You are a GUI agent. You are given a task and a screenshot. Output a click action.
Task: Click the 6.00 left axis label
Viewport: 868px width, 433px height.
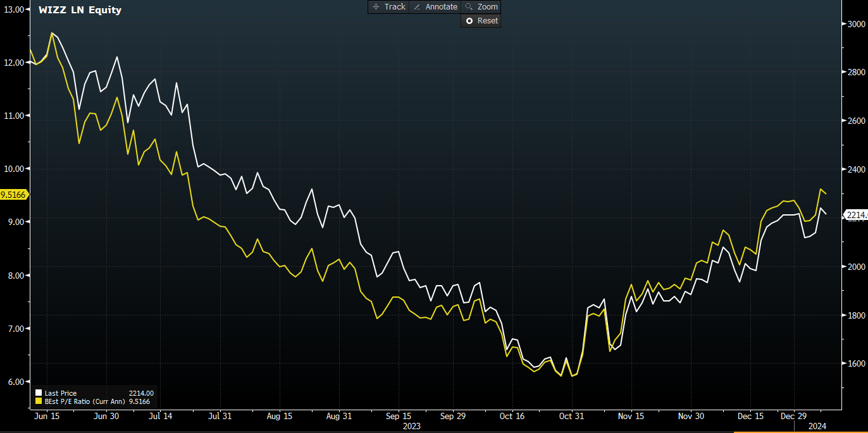16,382
